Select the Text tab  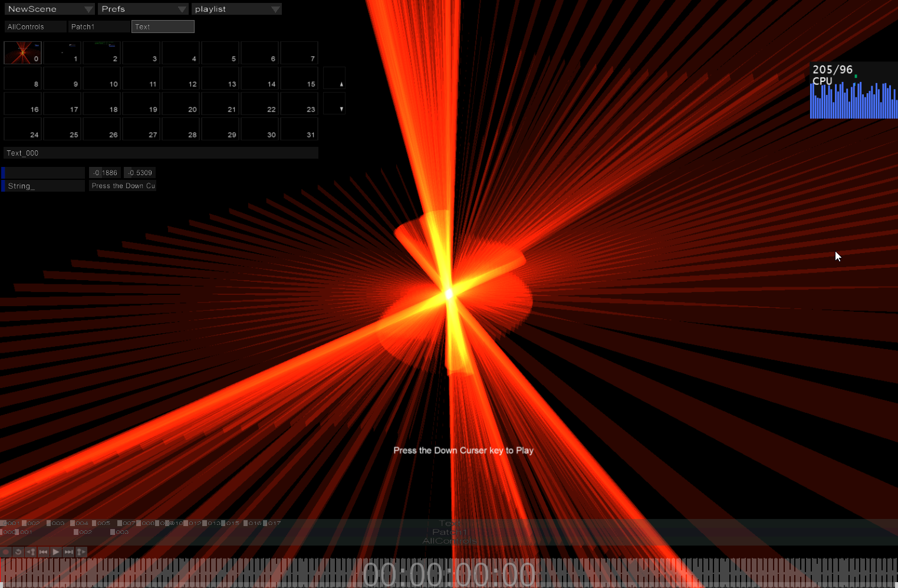[163, 27]
